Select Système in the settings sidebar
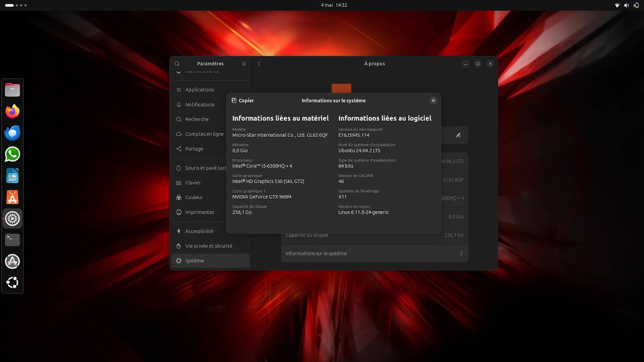Screen dimensions: 644x362 click(210, 260)
